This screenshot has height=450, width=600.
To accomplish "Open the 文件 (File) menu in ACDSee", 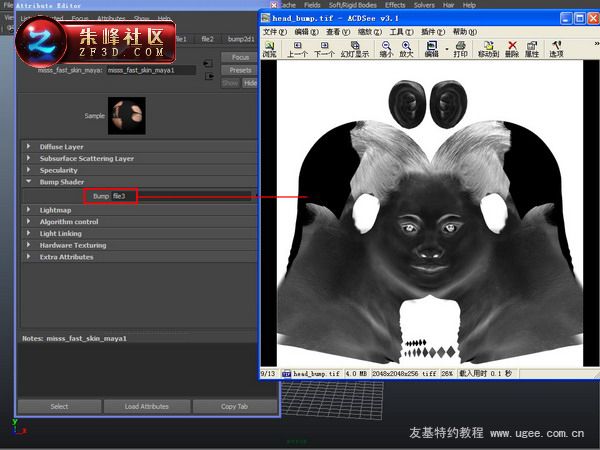I will click(x=275, y=32).
